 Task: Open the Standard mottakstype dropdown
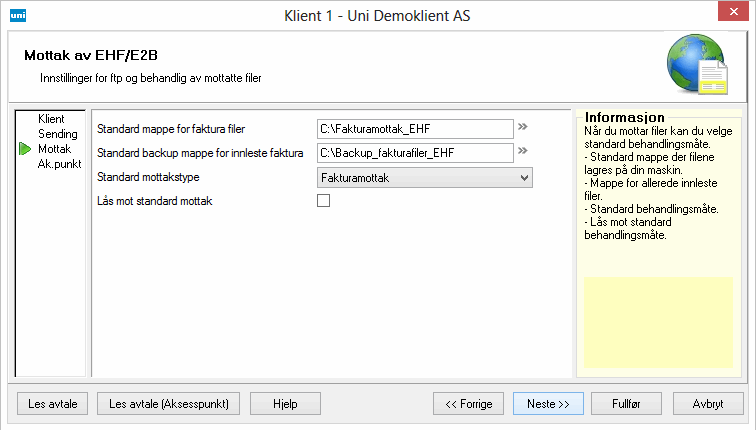point(424,177)
